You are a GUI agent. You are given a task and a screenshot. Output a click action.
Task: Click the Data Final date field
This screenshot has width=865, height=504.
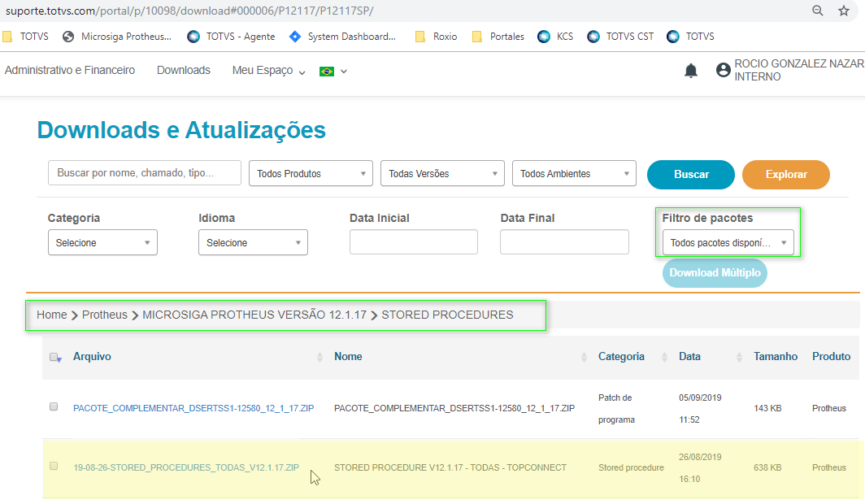coord(564,242)
